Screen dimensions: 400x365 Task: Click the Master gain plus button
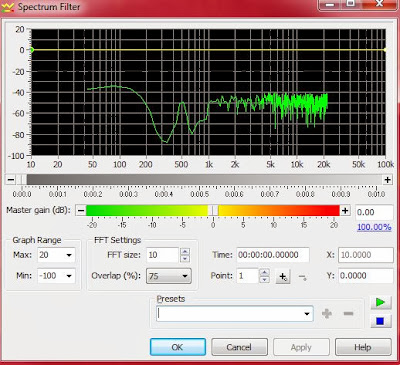345,211
